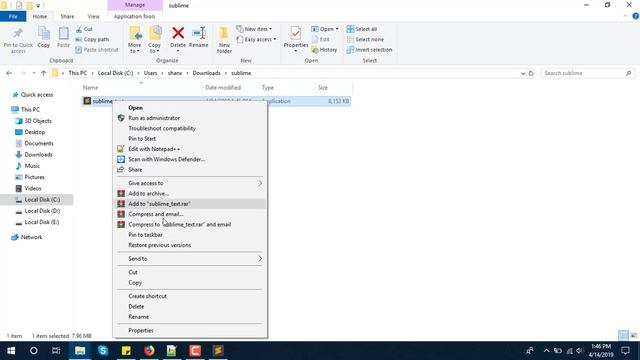Expand the Give access to submenu
The image size is (640, 360).
(x=190, y=183)
